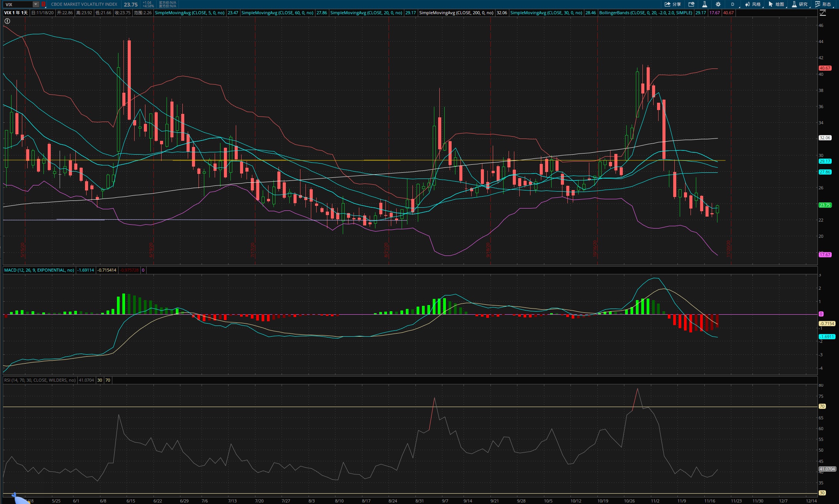Click the 形态 patterns icon
Image resolution: width=839 pixels, height=504 pixels.
pos(817,4)
